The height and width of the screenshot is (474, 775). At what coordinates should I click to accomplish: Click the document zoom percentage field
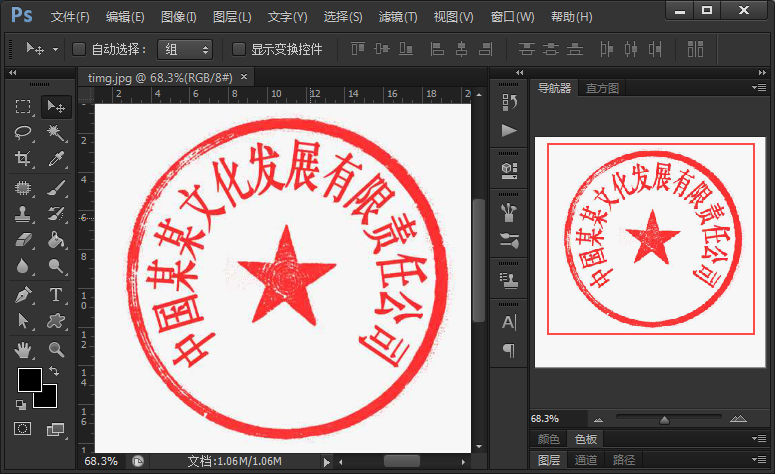point(101,461)
